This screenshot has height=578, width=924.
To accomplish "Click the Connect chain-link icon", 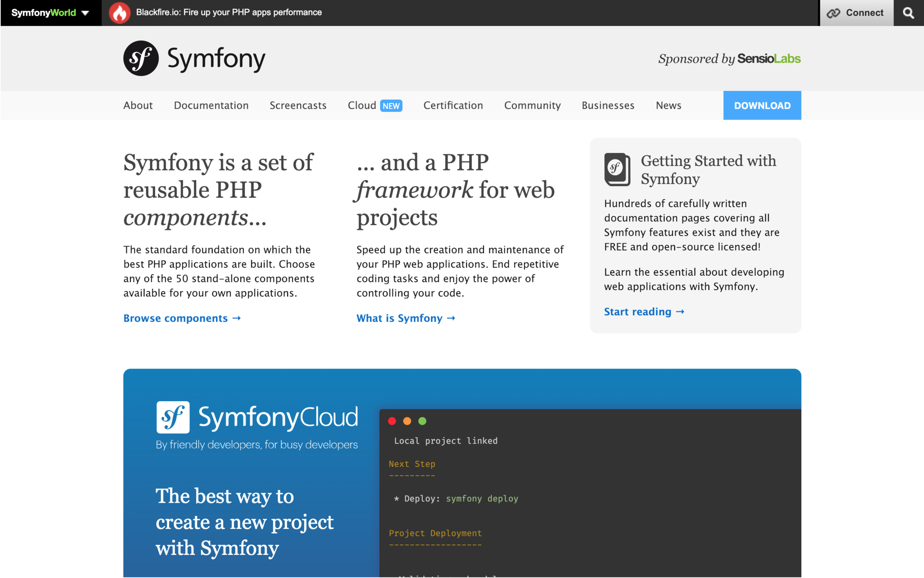I will tap(833, 13).
